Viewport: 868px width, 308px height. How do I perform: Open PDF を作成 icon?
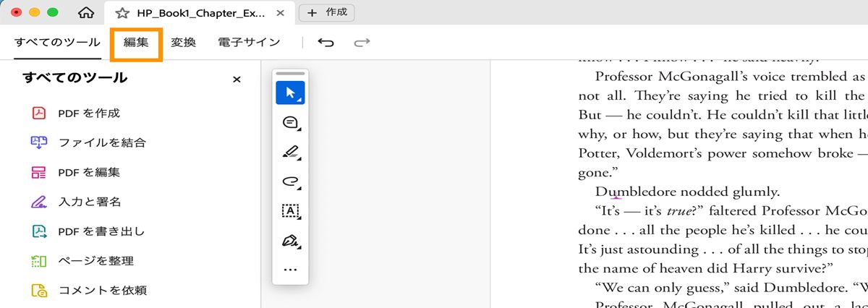(x=38, y=113)
